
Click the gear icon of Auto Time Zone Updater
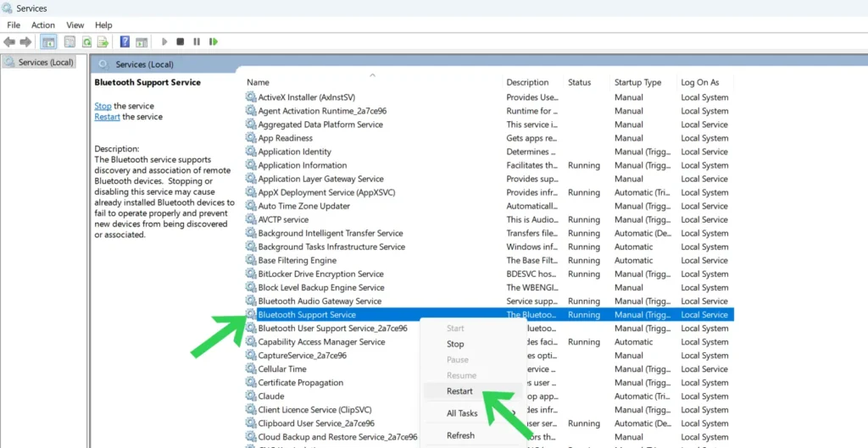(251, 206)
